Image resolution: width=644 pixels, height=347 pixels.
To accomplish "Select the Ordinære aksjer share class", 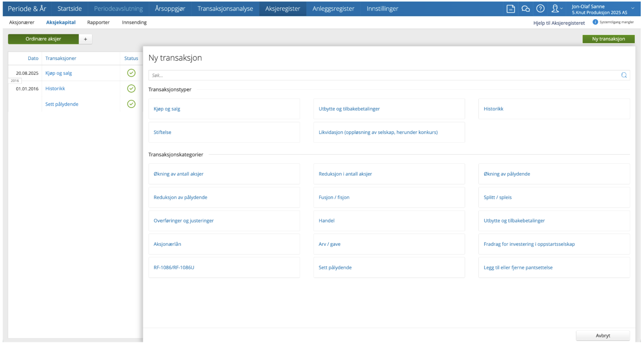I will pyautogui.click(x=43, y=39).
